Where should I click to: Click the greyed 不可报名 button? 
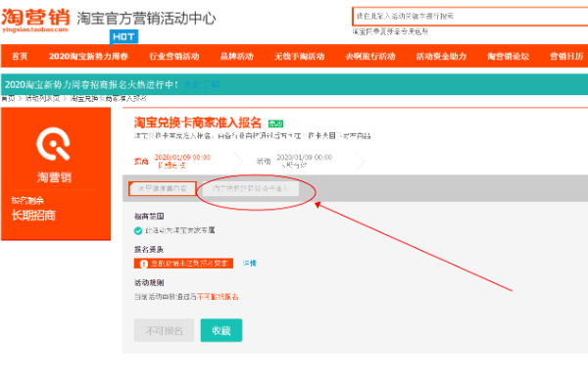click(x=164, y=330)
